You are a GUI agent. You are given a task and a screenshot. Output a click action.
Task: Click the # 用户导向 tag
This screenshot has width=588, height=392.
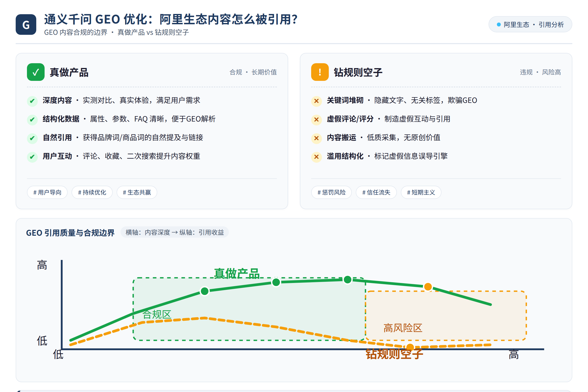pos(47,192)
